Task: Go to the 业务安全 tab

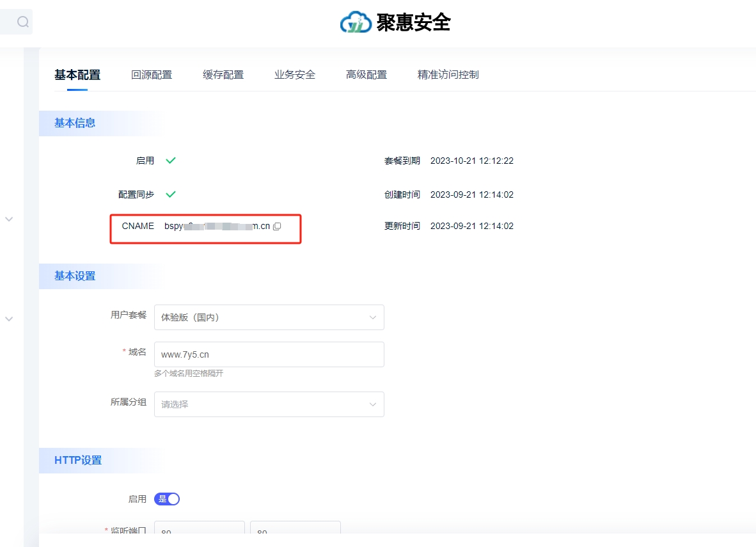Action: [x=295, y=75]
